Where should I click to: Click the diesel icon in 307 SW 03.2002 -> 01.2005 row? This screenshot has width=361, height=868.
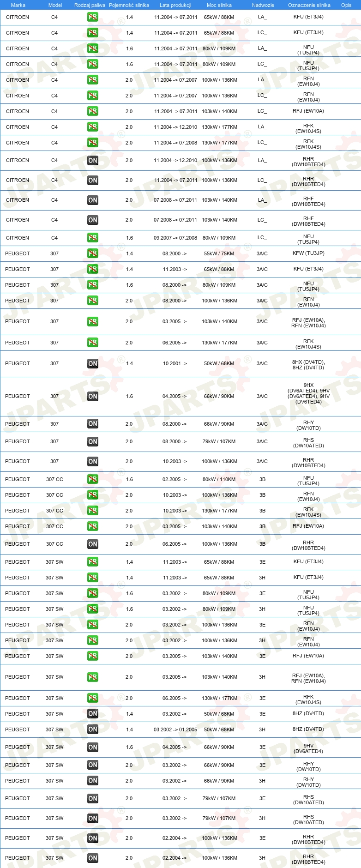[92, 729]
